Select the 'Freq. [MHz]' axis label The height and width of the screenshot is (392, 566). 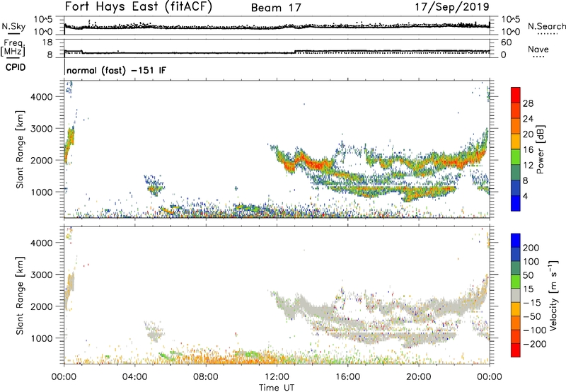pyautogui.click(x=13, y=47)
